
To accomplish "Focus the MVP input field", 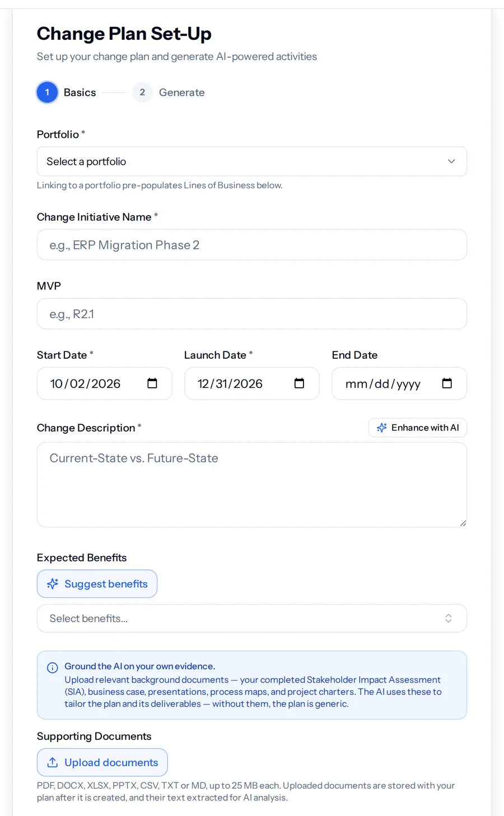I will [x=252, y=314].
